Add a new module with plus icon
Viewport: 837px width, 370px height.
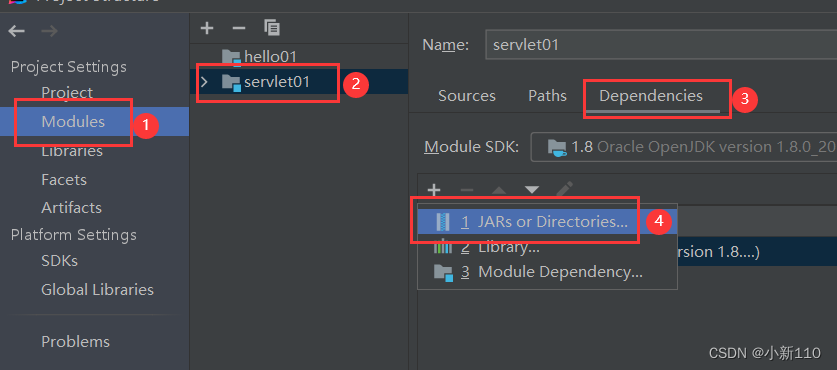pyautogui.click(x=207, y=28)
